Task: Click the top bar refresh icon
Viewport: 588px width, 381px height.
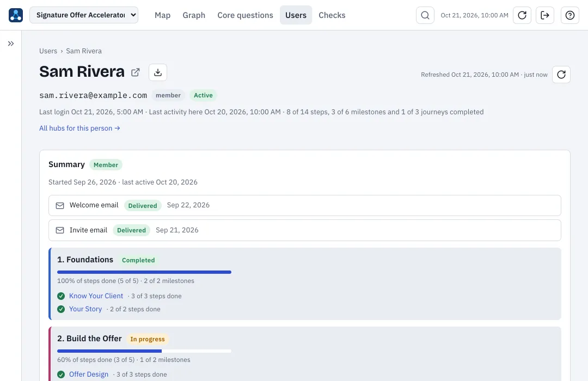Action: pos(522,15)
